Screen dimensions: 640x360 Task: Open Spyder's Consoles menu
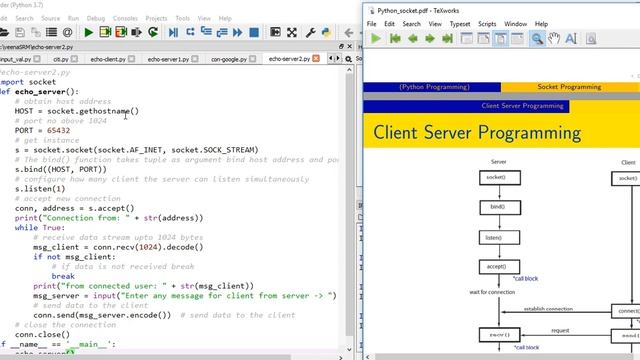click(125, 18)
